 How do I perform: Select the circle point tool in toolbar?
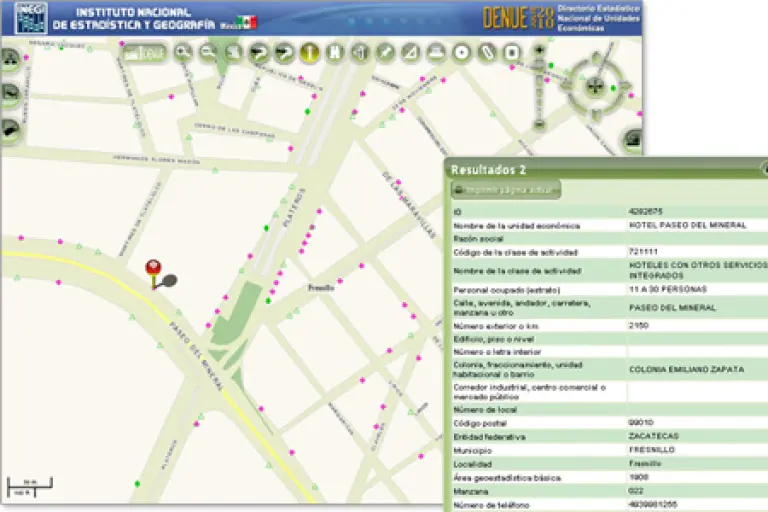pyautogui.click(x=462, y=53)
